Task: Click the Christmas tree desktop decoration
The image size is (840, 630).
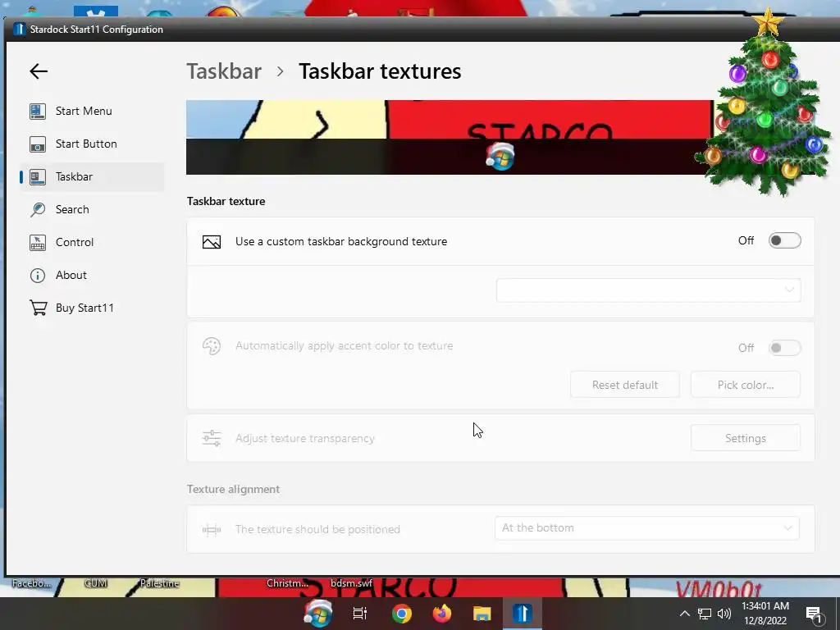Action: (764, 102)
